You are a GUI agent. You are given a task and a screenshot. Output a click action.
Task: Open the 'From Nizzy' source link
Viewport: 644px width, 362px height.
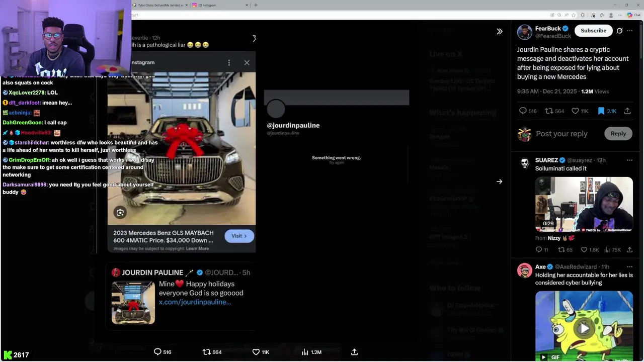tap(553, 238)
